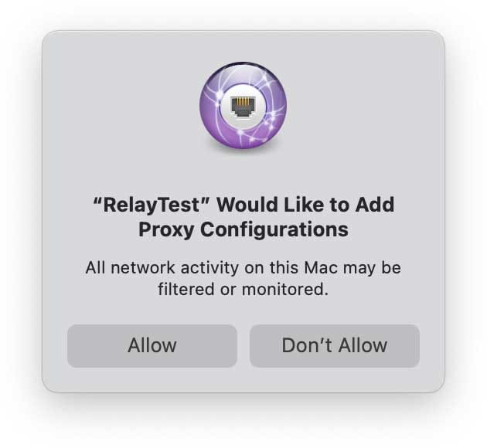Click the word "network" in the dialog message
Image resolution: width=487 pixels, height=448 pixels.
pyautogui.click(x=143, y=267)
